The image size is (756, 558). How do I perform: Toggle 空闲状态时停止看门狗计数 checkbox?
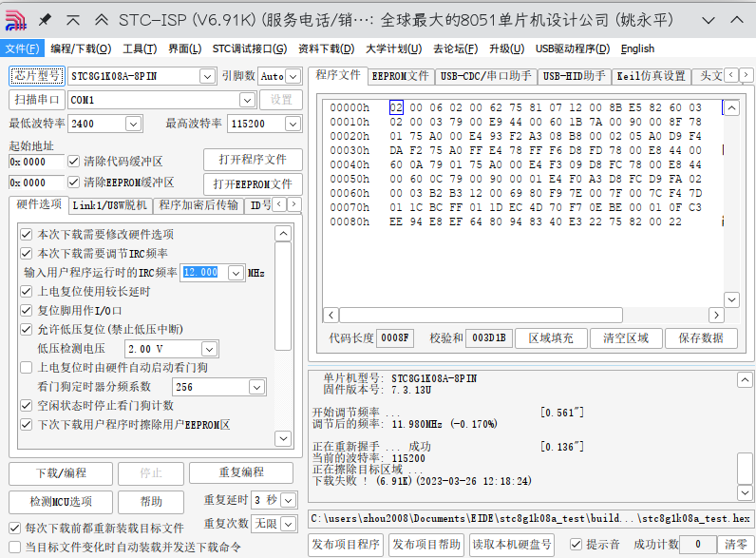point(26,406)
